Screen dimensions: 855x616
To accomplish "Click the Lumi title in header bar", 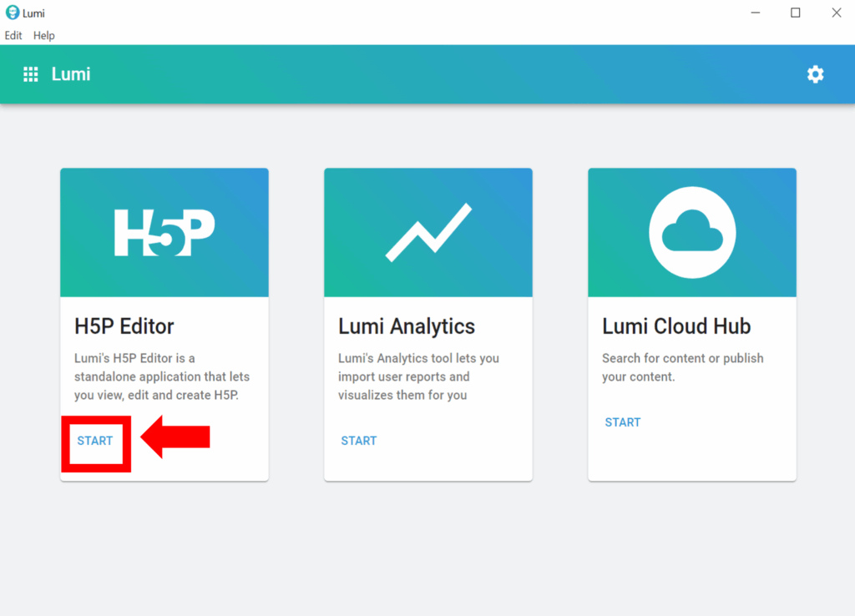I will coord(71,74).
